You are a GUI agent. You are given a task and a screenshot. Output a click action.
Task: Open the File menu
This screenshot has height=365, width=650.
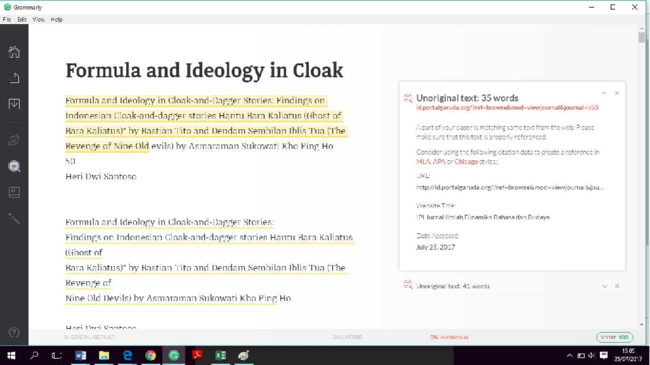click(x=7, y=19)
